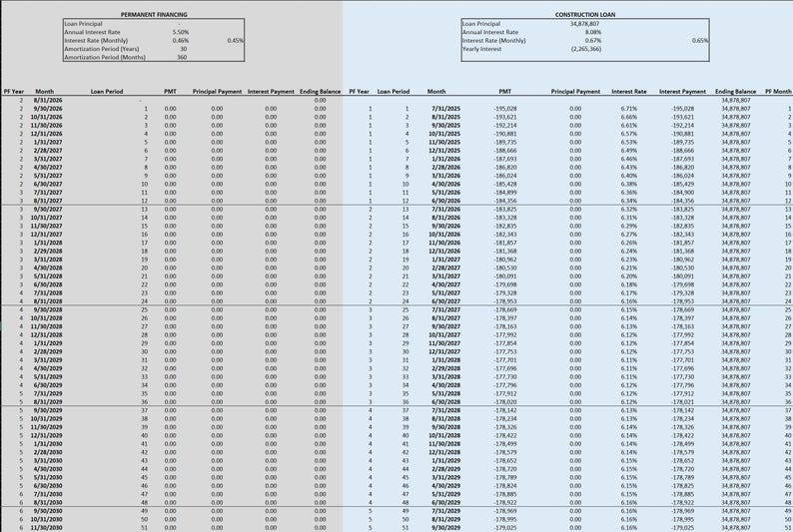
Task: Click the "0.45%" cell in Permanent Financing box
Action: coord(235,40)
